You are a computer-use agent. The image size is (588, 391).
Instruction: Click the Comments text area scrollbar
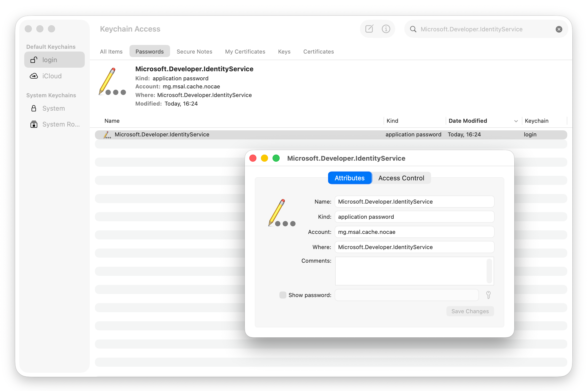[489, 271]
